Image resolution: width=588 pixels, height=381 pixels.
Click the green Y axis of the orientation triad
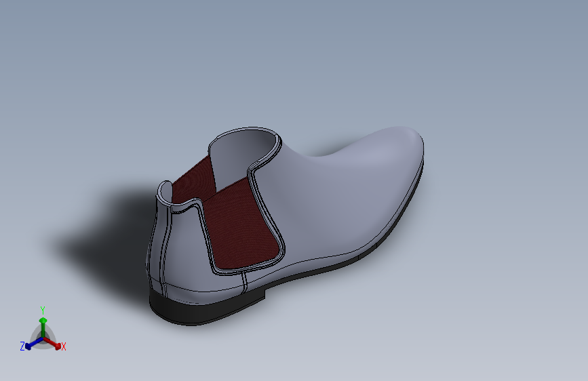43,327
